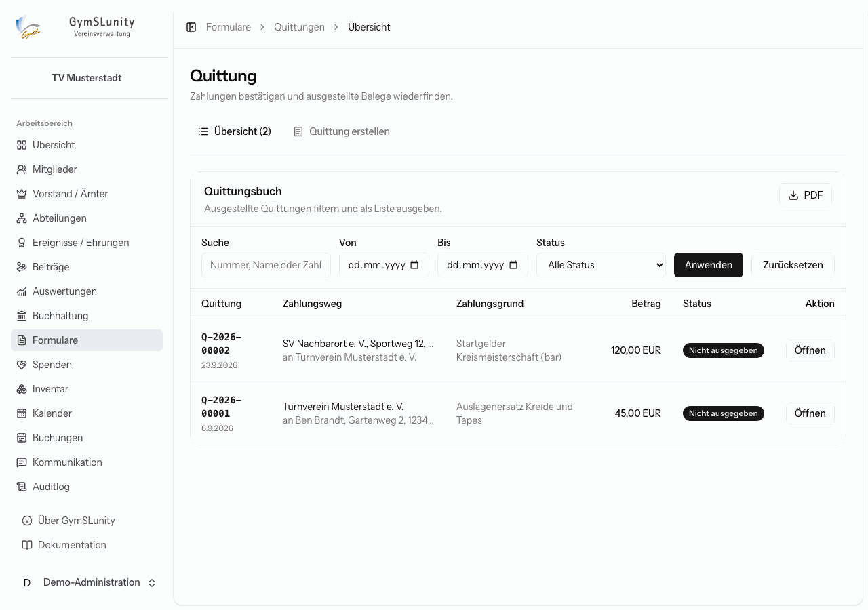The height and width of the screenshot is (610, 868).
Task: Go to Mitglieder section
Action: 87,169
